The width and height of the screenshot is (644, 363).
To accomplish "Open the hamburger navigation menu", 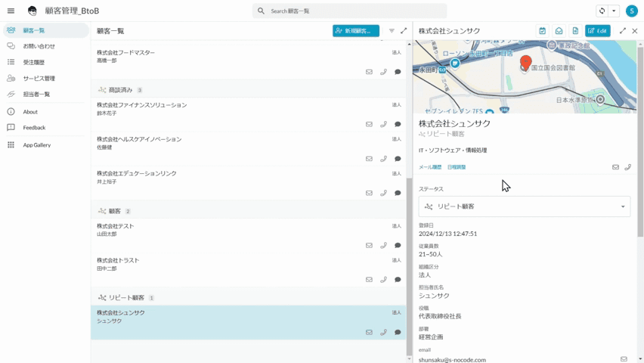I will click(11, 11).
